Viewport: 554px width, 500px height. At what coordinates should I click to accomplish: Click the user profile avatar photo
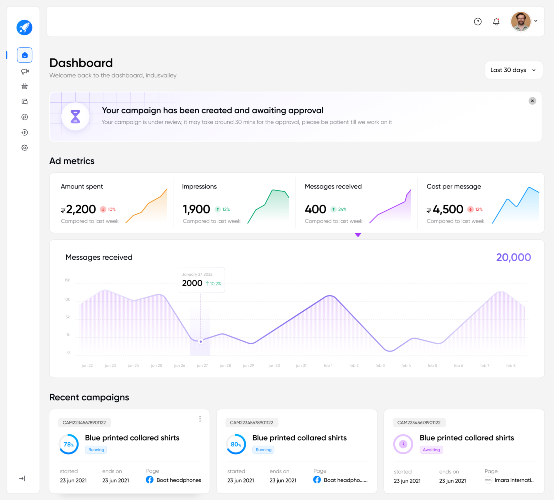click(x=521, y=21)
